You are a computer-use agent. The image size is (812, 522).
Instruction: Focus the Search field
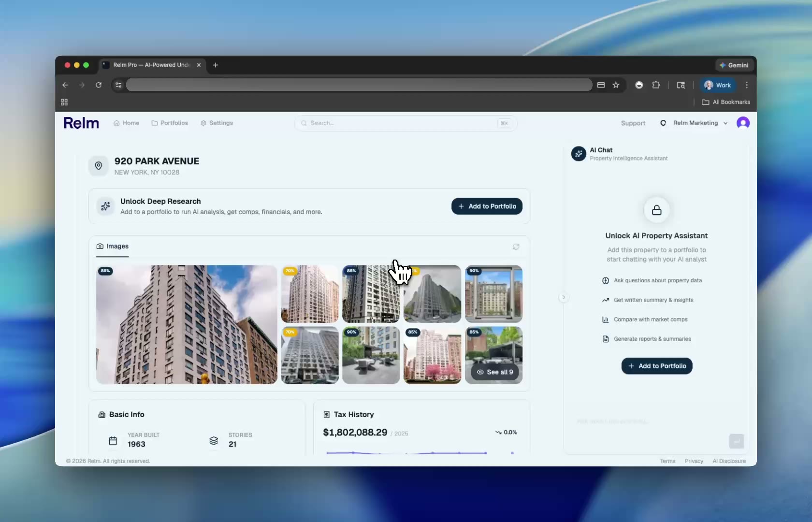click(406, 123)
